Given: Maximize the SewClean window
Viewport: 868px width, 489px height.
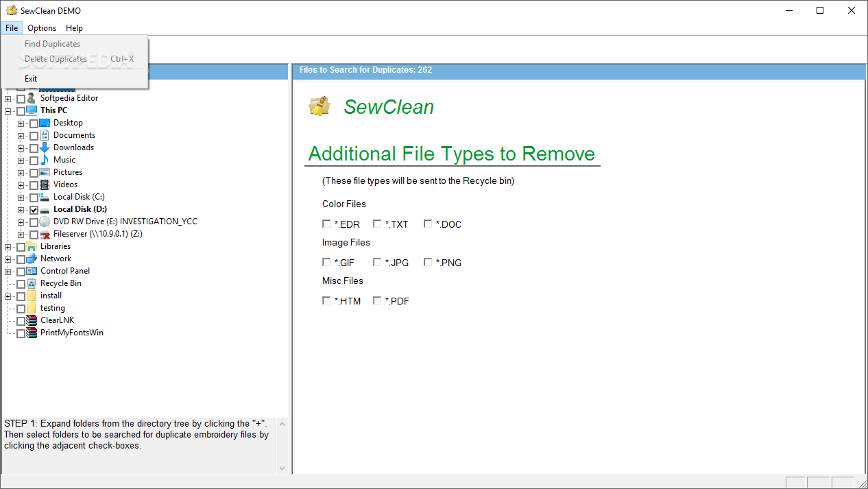Looking at the screenshot, I should pos(820,10).
